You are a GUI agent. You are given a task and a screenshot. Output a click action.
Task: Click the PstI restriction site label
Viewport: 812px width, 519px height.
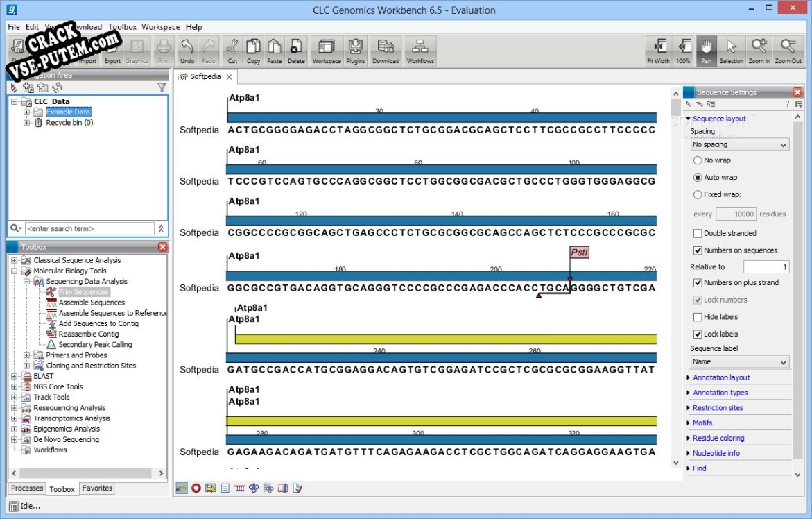click(579, 253)
